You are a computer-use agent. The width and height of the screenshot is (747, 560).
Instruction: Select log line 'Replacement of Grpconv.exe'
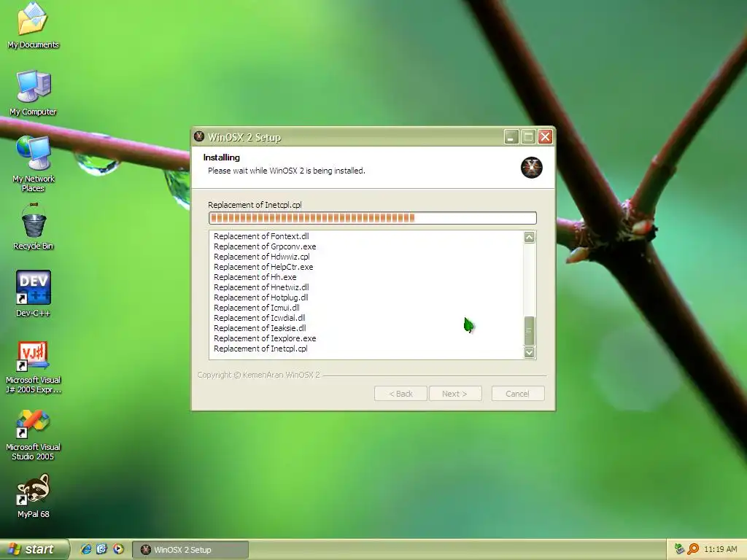265,246
